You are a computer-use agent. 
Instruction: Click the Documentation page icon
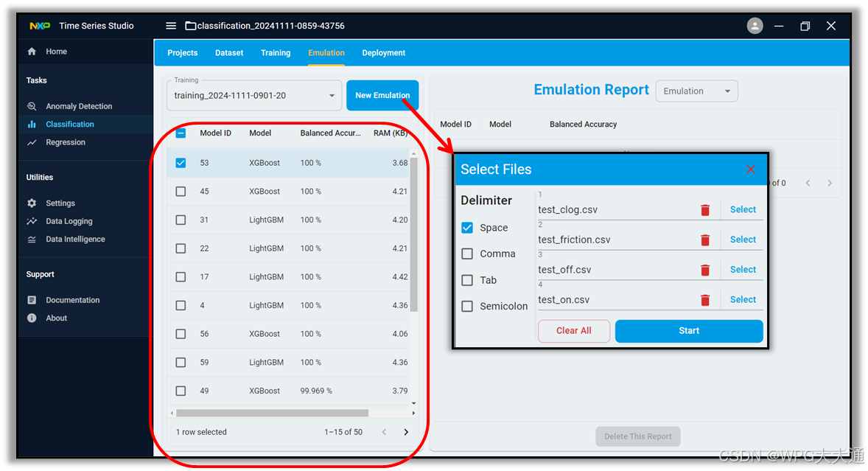point(32,300)
